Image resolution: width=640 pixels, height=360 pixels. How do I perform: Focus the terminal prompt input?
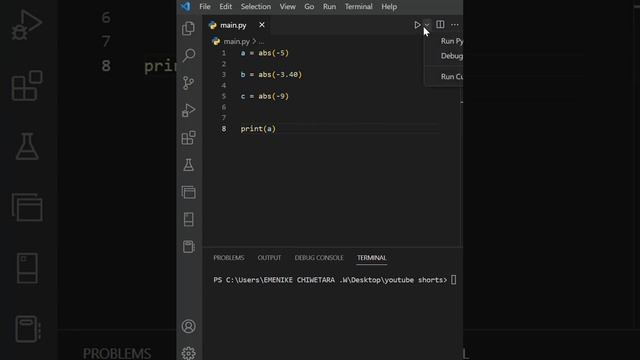point(453,280)
